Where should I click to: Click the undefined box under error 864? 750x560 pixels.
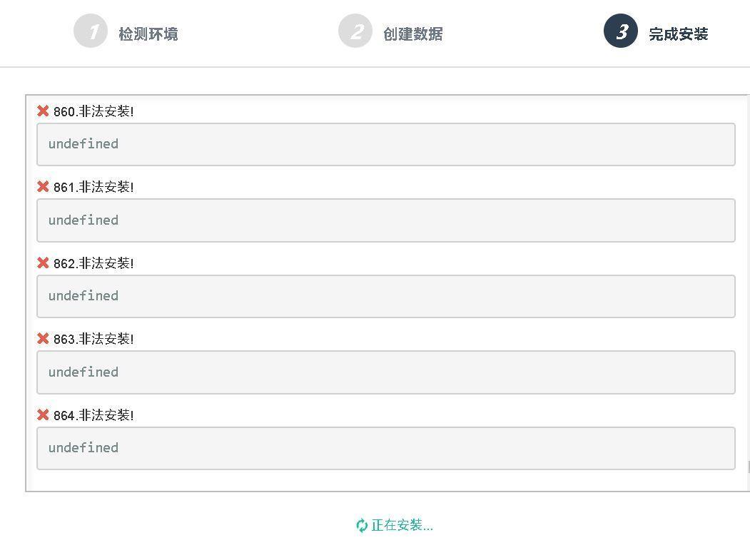(386, 449)
